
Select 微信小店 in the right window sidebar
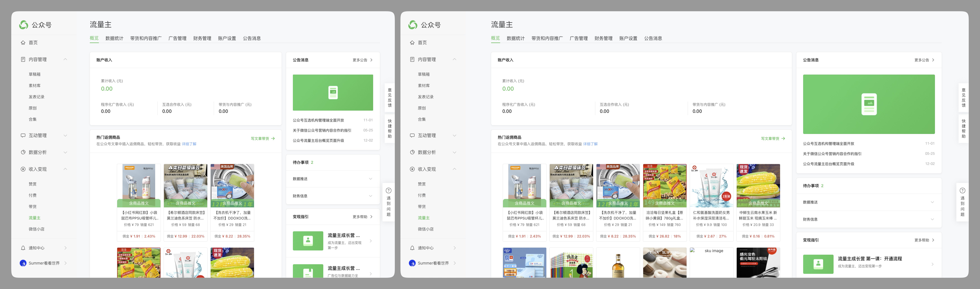coord(426,229)
